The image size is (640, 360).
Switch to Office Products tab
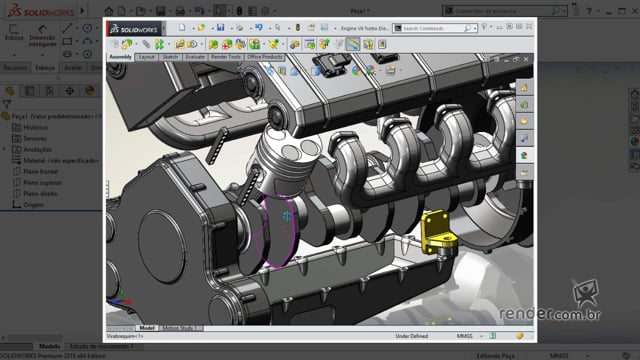(265, 57)
